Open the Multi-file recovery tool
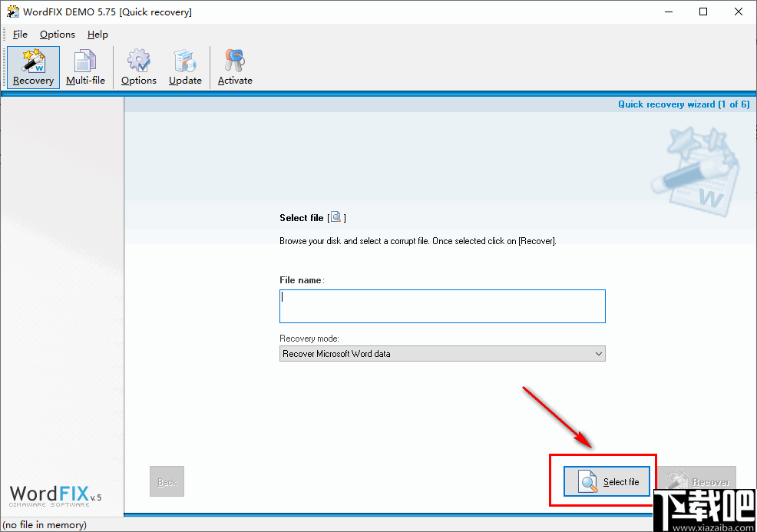Image resolution: width=757 pixels, height=532 pixels. [85, 67]
